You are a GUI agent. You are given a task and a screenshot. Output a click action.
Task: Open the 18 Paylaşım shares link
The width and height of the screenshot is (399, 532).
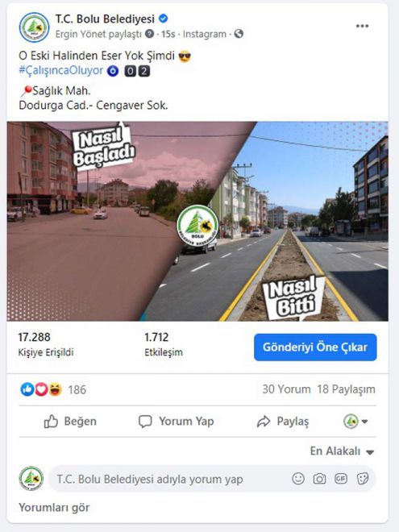point(346,389)
